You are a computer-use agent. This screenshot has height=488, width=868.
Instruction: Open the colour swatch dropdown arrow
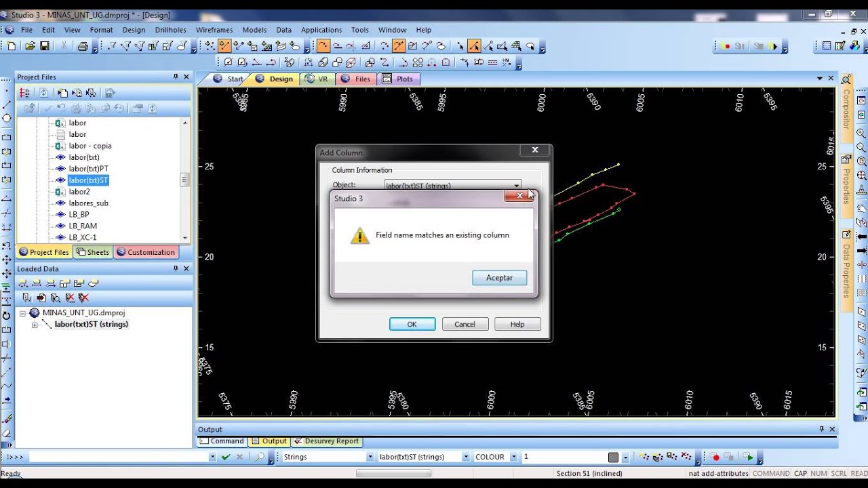pyautogui.click(x=625, y=457)
